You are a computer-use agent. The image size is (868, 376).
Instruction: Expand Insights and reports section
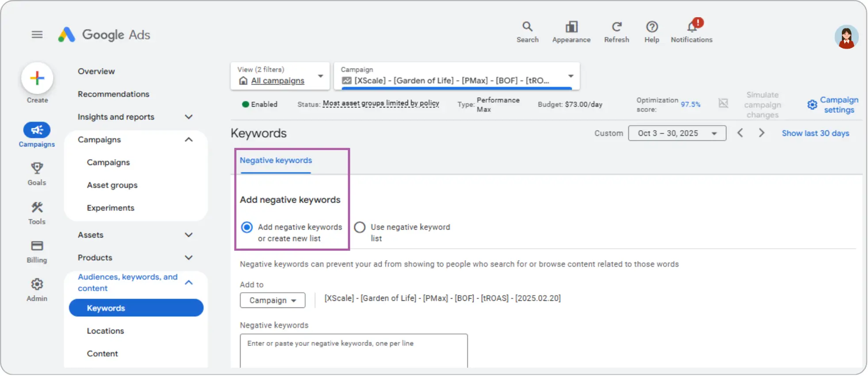click(189, 117)
